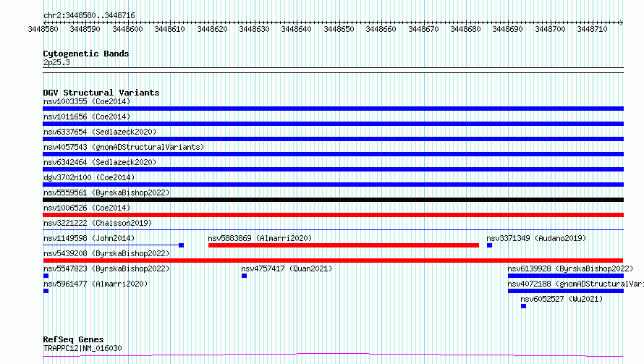Click the blue bar under nsv1011656
Image resolution: width=644 pixels, height=364 pixels.
point(333,124)
